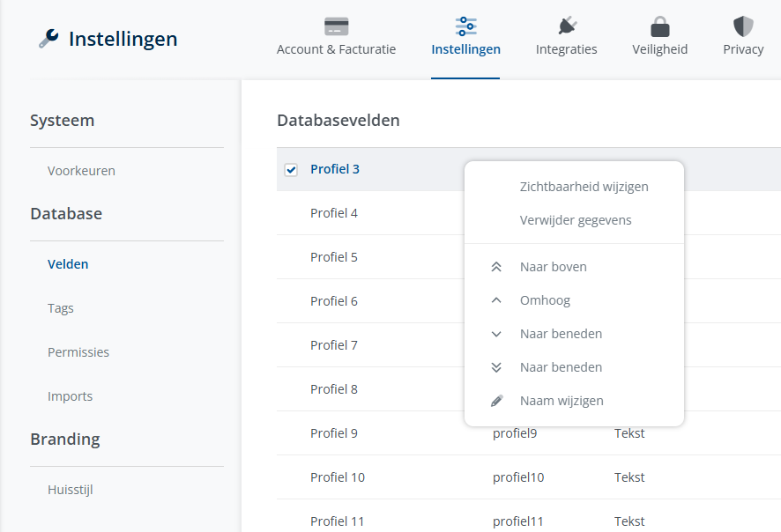Go to Tags in the Database section
Image resolution: width=781 pixels, height=532 pixels.
click(x=61, y=308)
